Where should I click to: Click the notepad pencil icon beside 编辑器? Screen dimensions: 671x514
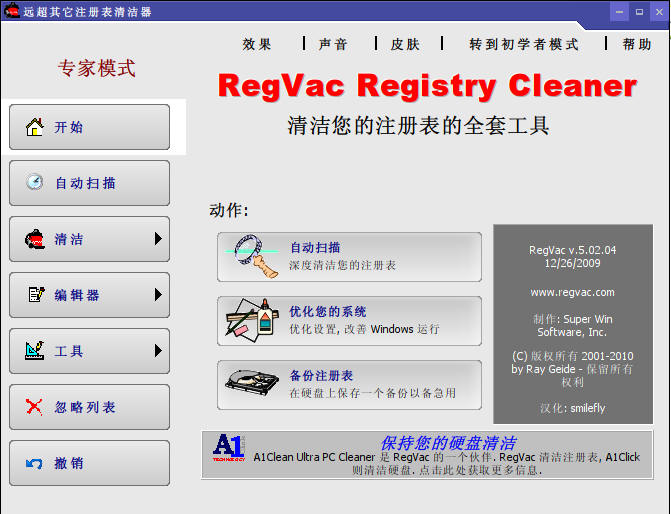coord(36,294)
